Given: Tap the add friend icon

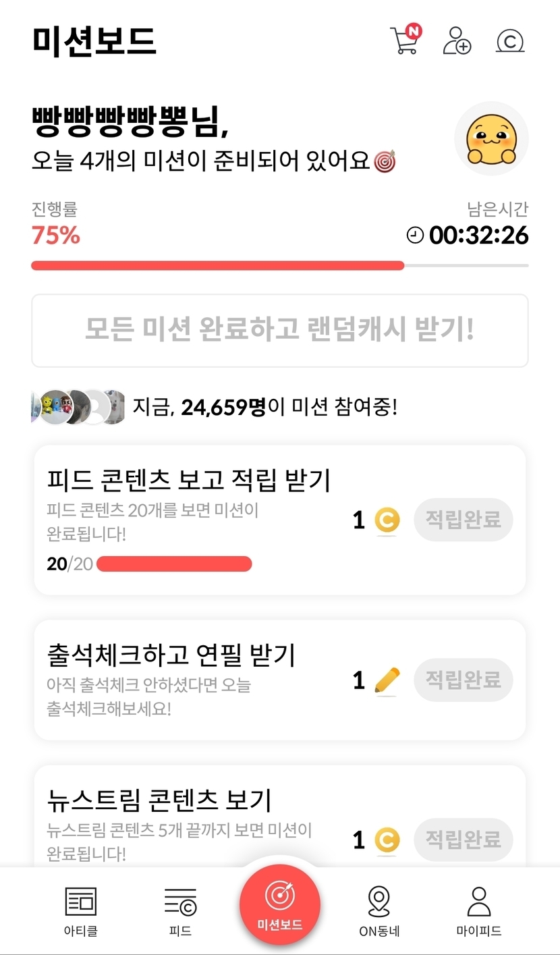Looking at the screenshot, I should (457, 41).
